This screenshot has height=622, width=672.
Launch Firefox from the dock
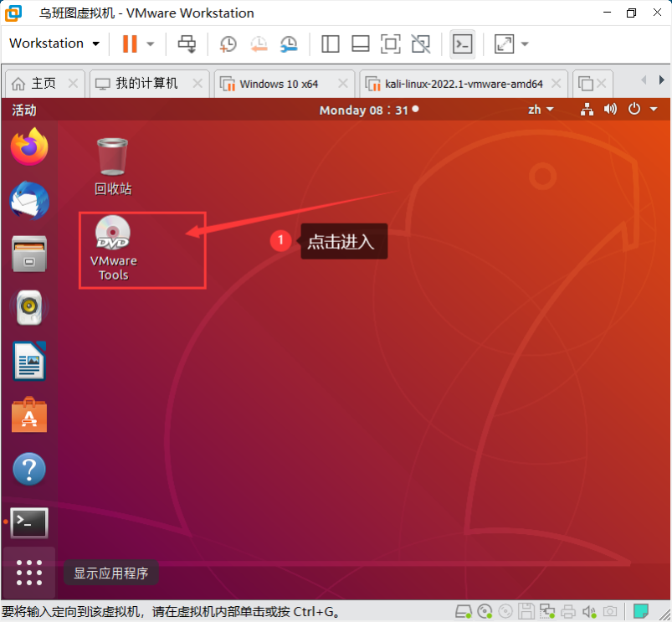29,147
